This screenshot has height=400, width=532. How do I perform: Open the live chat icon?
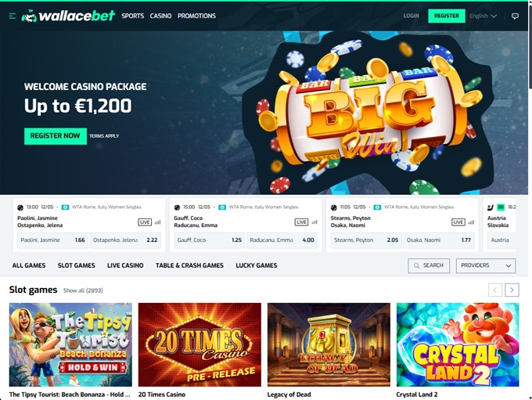coord(515,16)
